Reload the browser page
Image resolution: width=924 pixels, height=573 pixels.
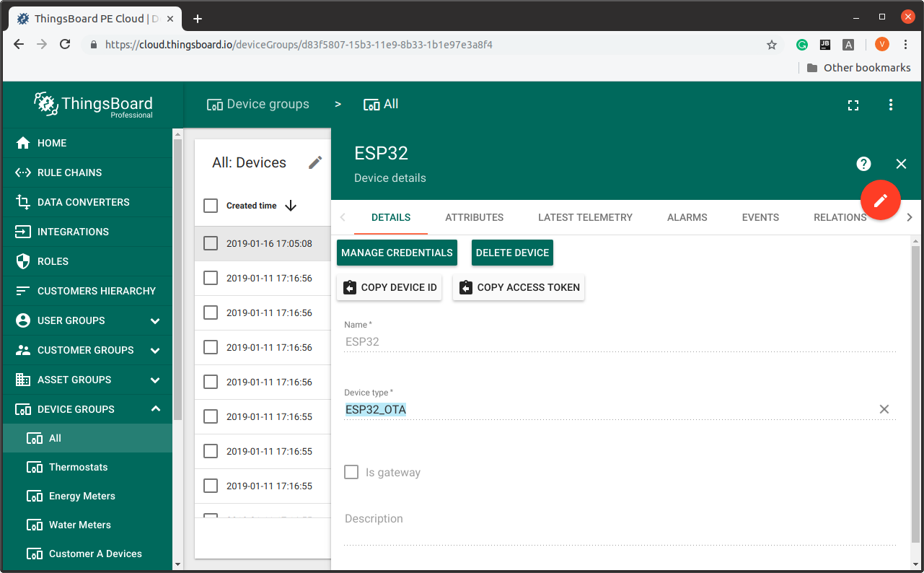click(65, 45)
